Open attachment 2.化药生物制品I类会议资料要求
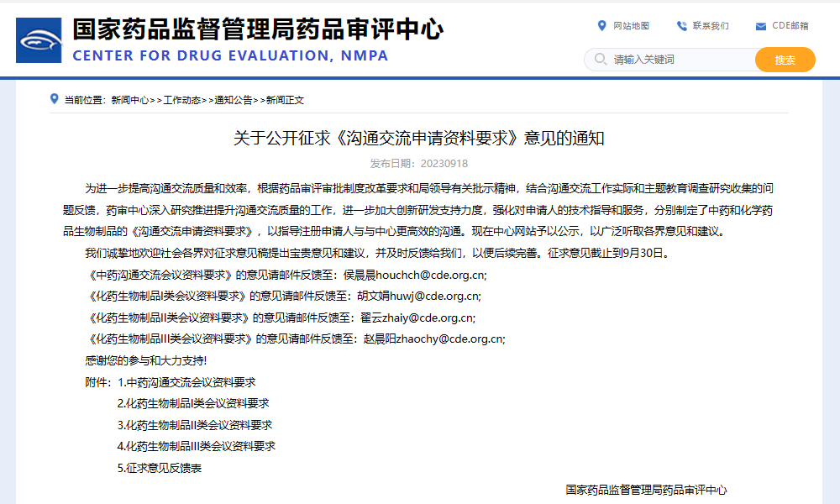Viewport: 840px width, 504px height. click(x=193, y=404)
